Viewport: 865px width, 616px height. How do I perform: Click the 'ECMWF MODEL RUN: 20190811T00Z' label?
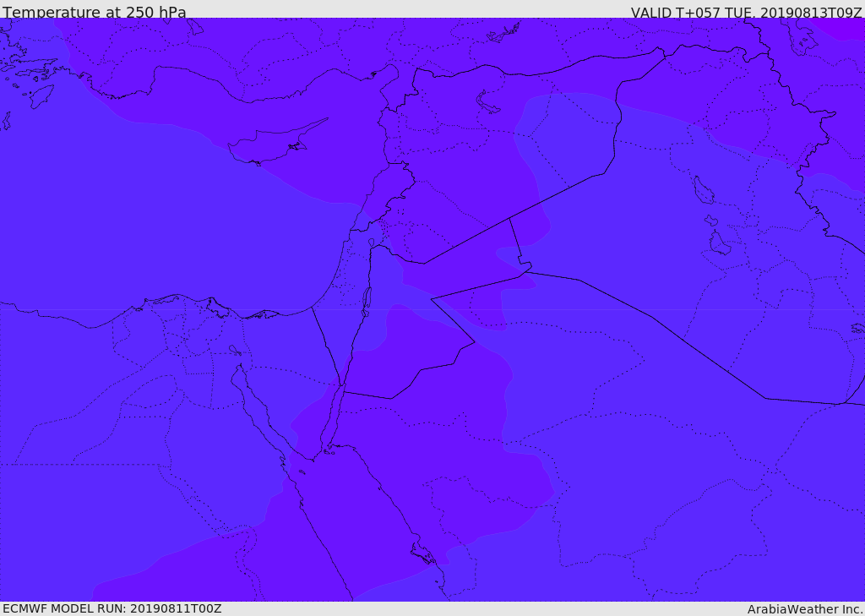[x=112, y=609]
